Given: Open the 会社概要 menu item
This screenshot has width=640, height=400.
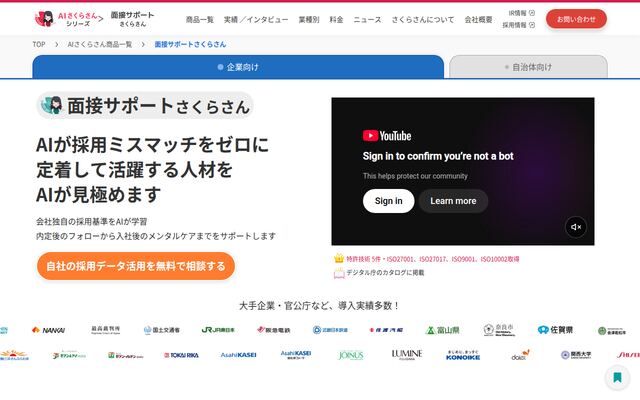Looking at the screenshot, I should coord(478,20).
